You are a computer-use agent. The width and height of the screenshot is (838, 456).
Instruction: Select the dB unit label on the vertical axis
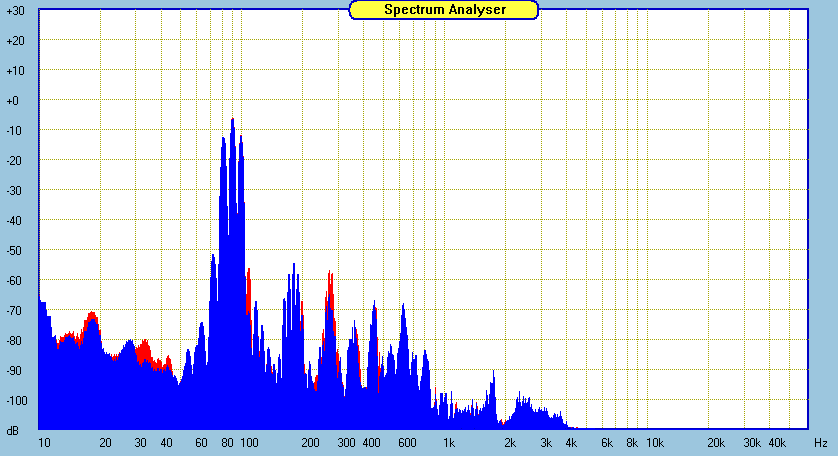point(12,431)
